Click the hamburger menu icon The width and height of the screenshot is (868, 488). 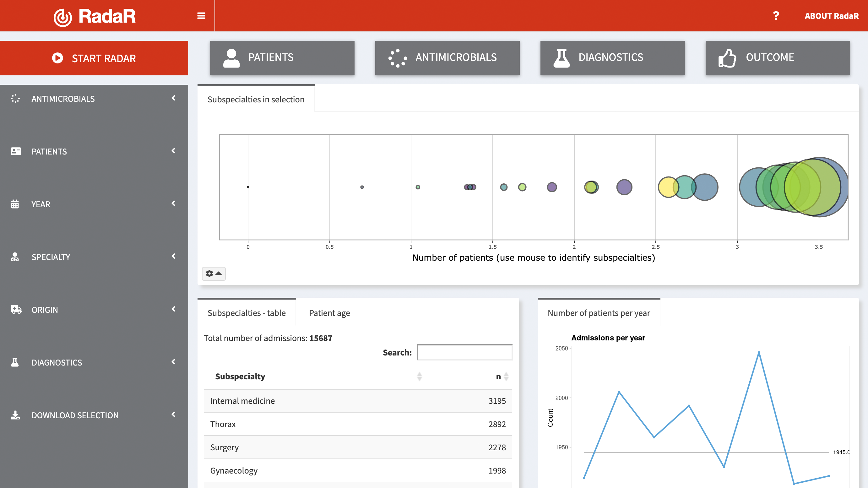point(201,16)
